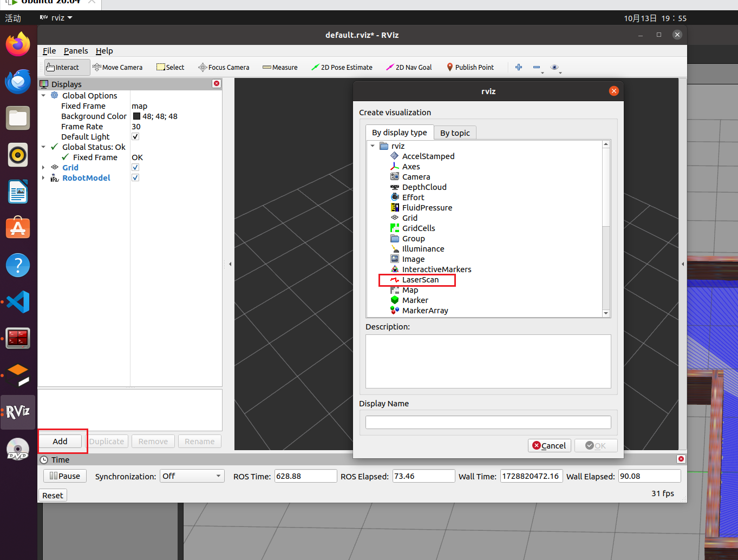Click the Reset button
The image size is (738, 560).
click(53, 496)
